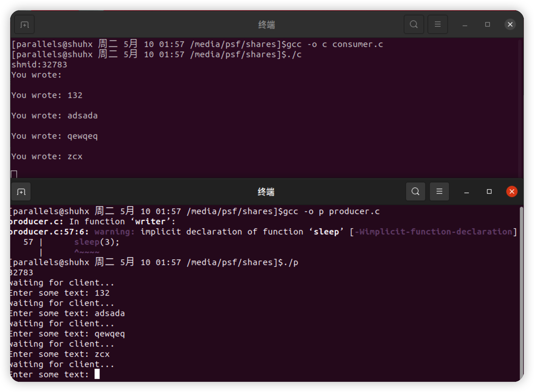This screenshot has height=392, width=534.
Task: Open new tab in upper terminal window
Action: coord(24,25)
